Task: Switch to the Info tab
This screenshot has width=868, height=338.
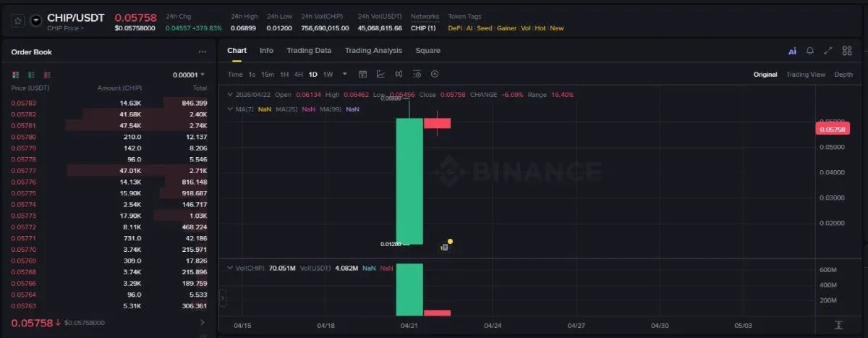Action: click(x=266, y=51)
